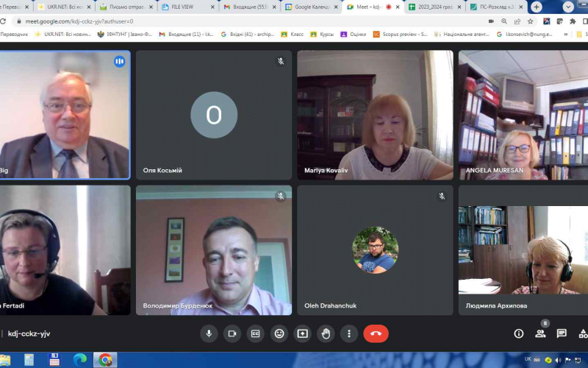Select Людмила Архипова video tile
The image size is (588, 368).
(523, 250)
